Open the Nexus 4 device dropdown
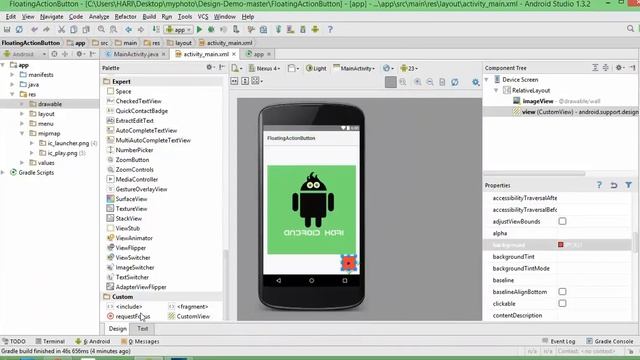 pos(264,68)
